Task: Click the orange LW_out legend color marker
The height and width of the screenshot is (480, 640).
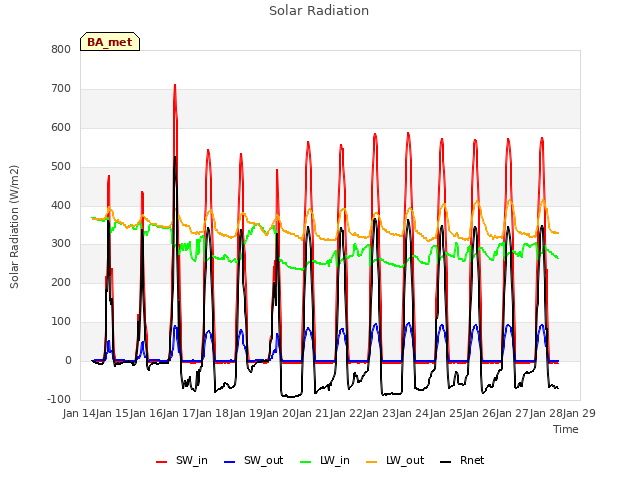Action: coord(372,462)
